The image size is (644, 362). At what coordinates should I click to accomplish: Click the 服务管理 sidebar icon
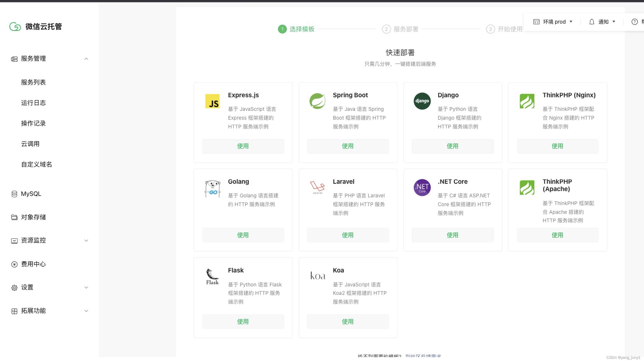[14, 59]
